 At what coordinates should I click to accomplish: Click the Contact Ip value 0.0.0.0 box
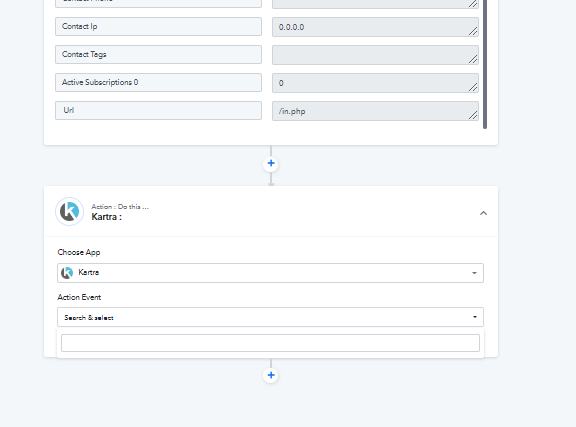[375, 27]
